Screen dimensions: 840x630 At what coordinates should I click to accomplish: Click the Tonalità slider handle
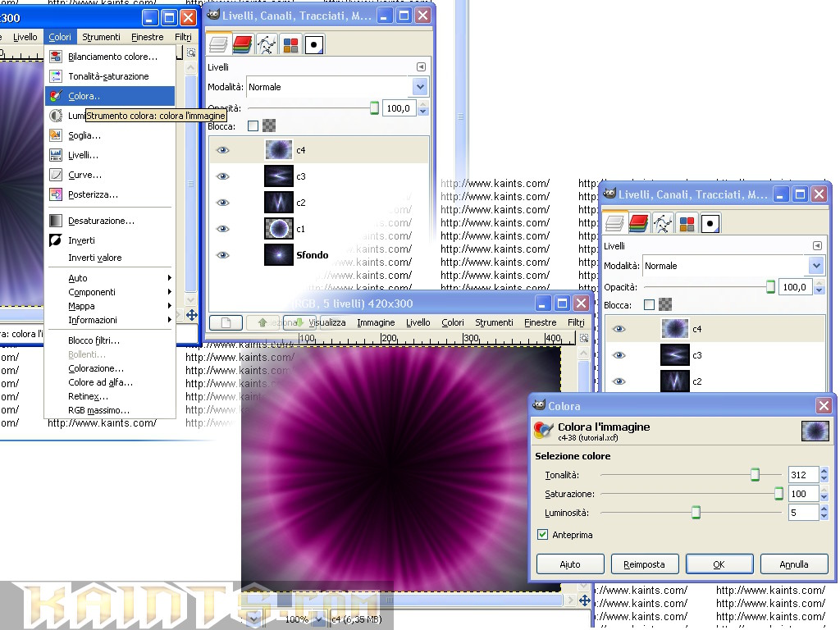755,475
